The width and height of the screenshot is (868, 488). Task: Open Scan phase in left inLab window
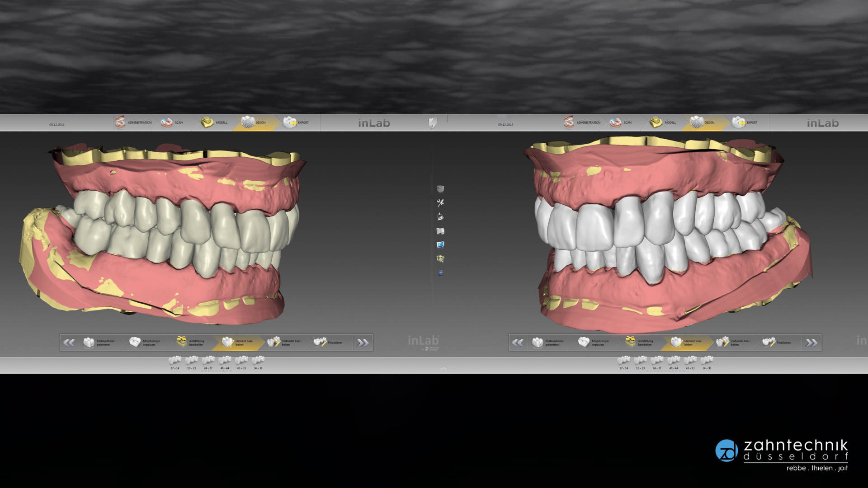(x=172, y=122)
